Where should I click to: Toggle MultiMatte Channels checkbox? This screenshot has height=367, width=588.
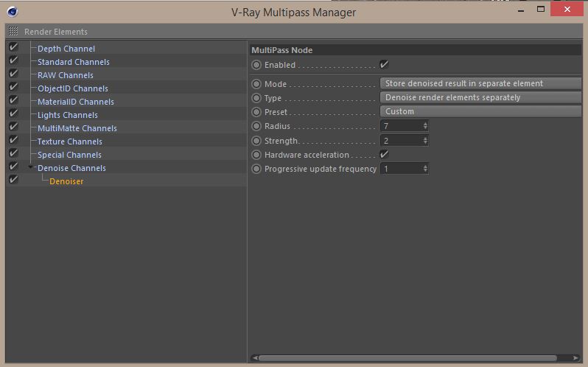[x=13, y=127]
